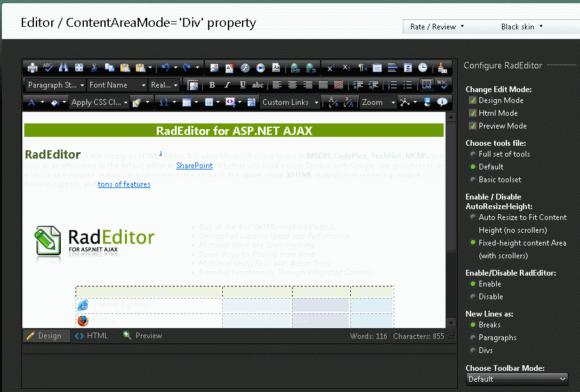Insert a bulleted list

[408, 85]
